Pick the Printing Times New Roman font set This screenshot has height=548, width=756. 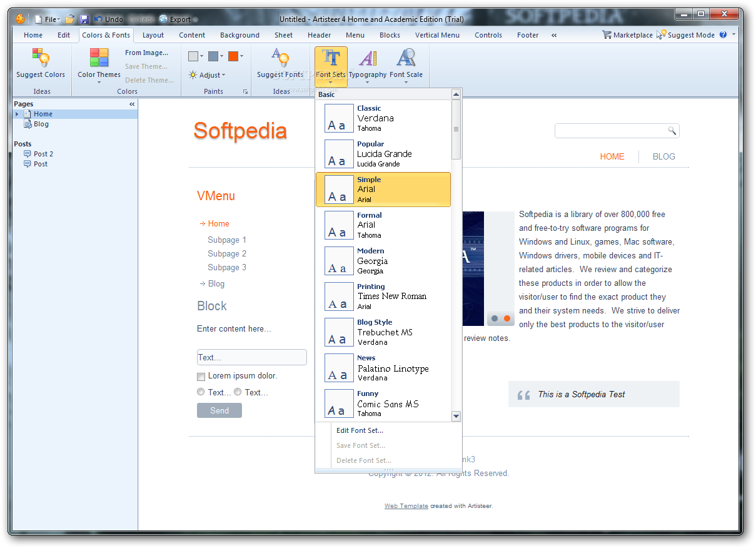tap(383, 297)
